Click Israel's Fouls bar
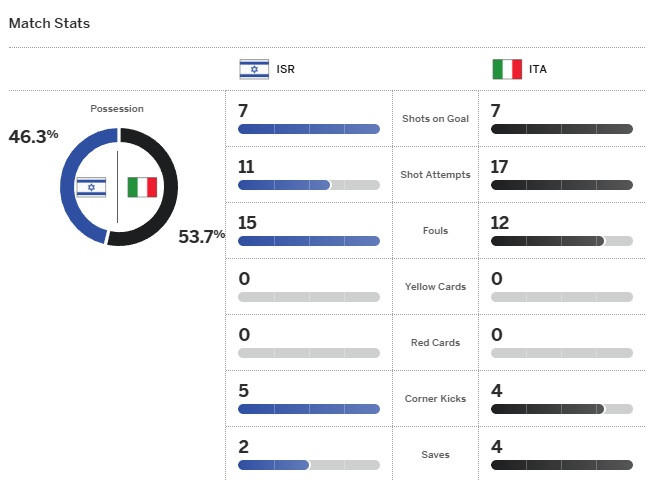Viewport: 654px width, 480px height. coord(309,241)
